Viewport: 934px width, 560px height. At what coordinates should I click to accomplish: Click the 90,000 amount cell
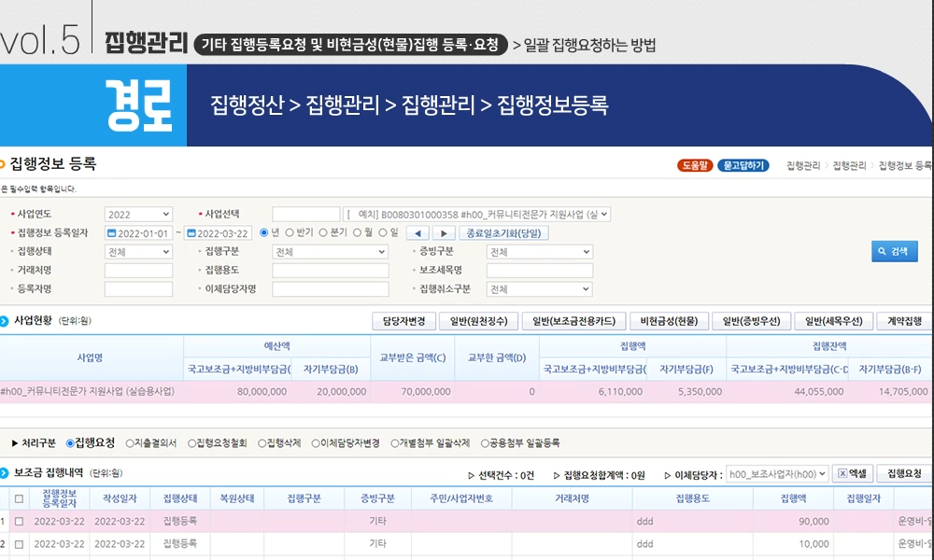(793, 522)
